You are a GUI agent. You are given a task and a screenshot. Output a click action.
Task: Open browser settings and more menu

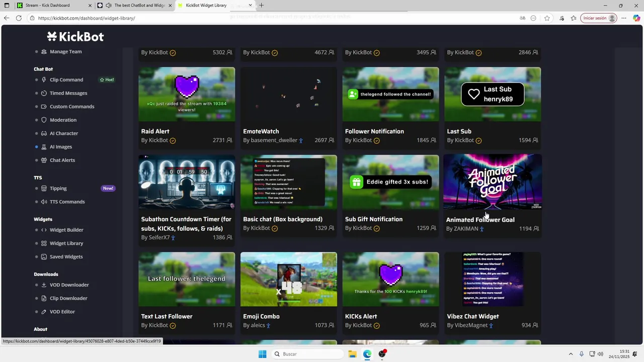coord(623,18)
